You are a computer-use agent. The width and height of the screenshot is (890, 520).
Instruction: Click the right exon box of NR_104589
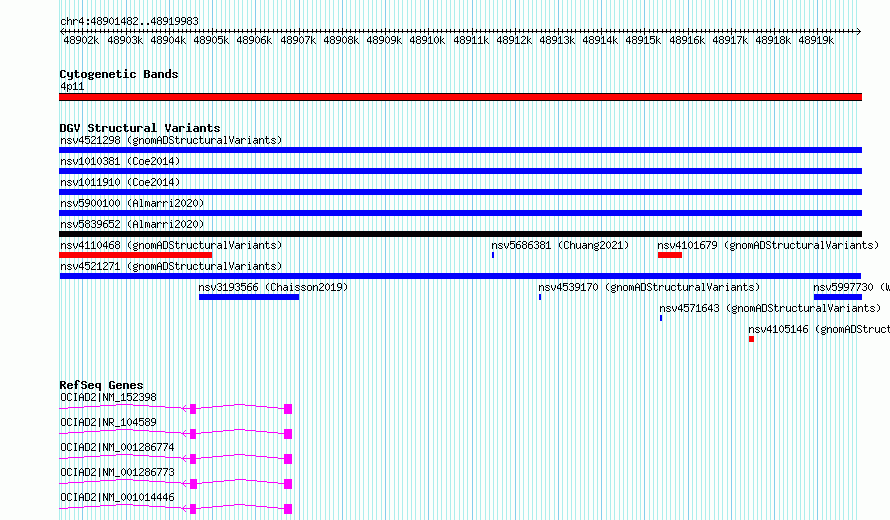288,434
